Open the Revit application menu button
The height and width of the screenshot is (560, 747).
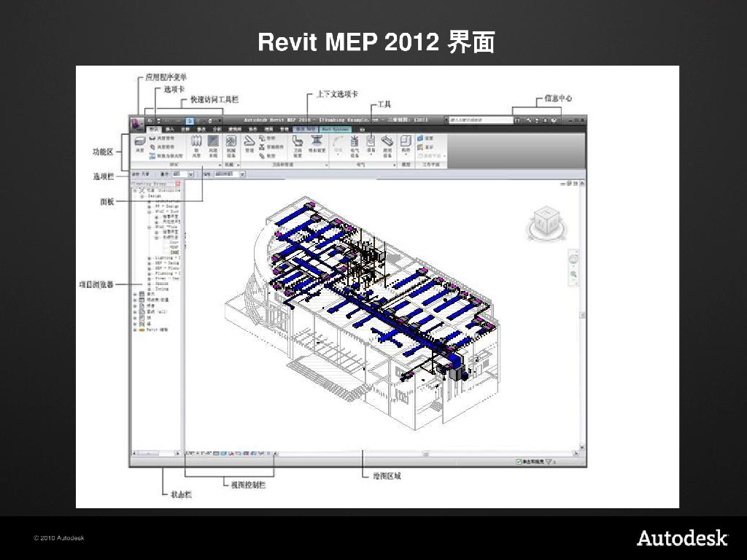pyautogui.click(x=136, y=123)
